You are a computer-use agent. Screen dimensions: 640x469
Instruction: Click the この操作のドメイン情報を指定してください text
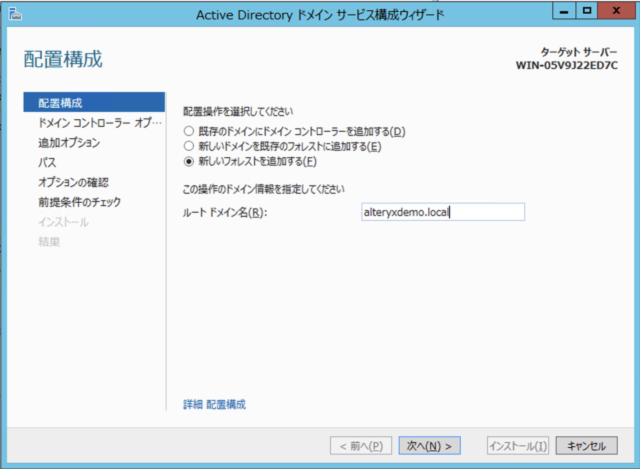pyautogui.click(x=264, y=189)
